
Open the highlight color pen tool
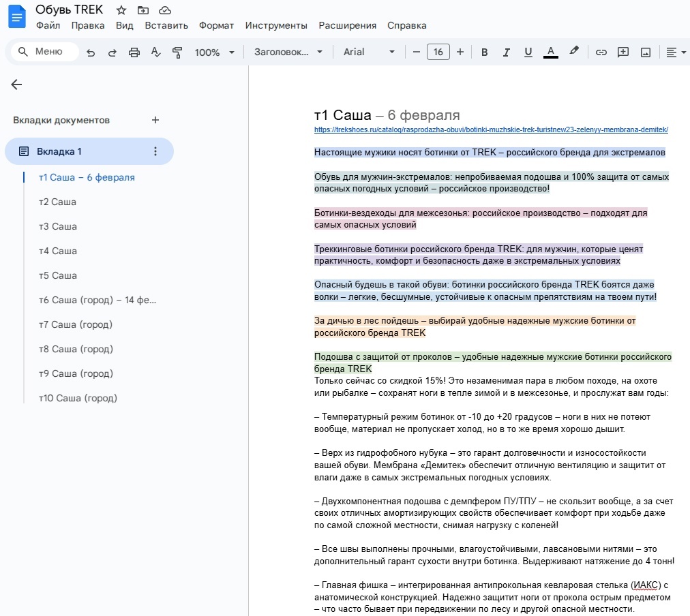tap(574, 51)
